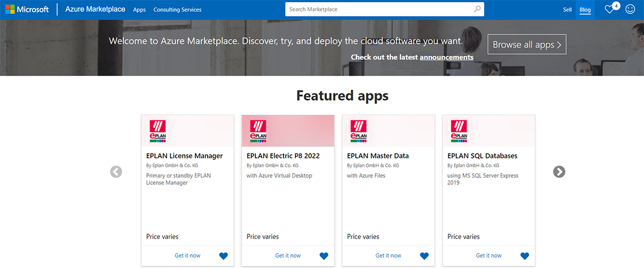Screen dimensions: 644x268
Task: Open the Consulting Services menu item
Action: pyautogui.click(x=177, y=10)
